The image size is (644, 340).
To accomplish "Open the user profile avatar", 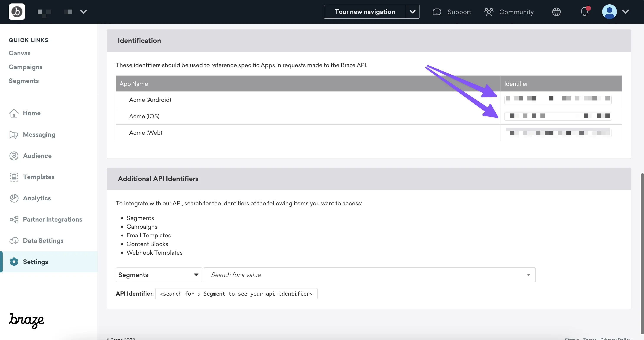I will (x=609, y=12).
